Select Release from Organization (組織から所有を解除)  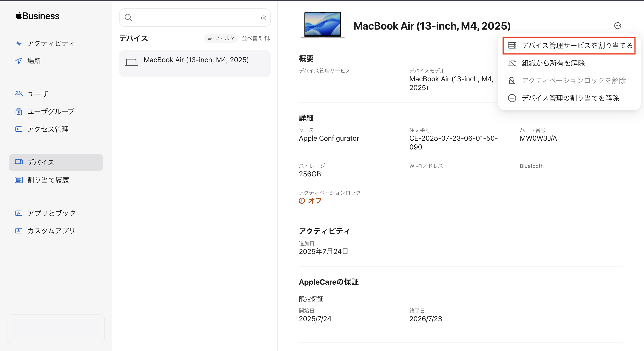click(553, 63)
